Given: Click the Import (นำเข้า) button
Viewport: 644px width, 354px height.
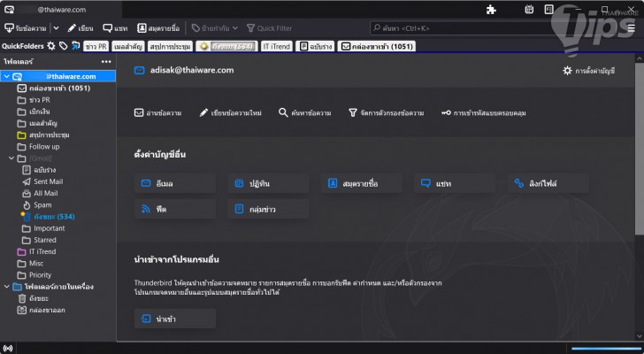Looking at the screenshot, I should click(x=175, y=319).
